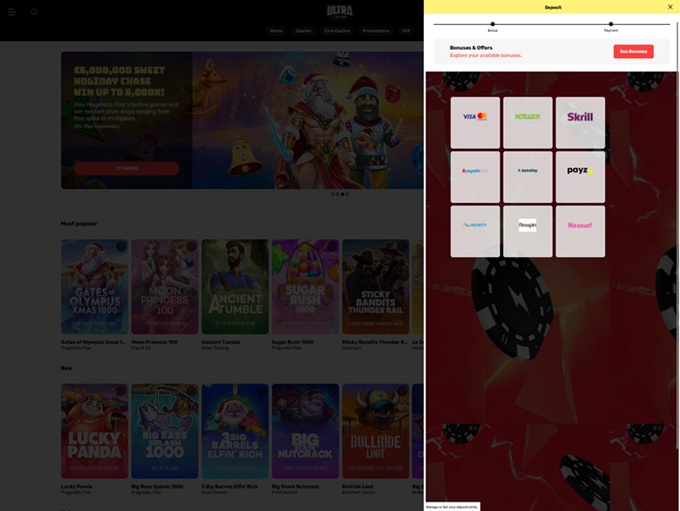680x511 pixels.
Task: Open the Live Casino tab
Action: click(x=334, y=31)
